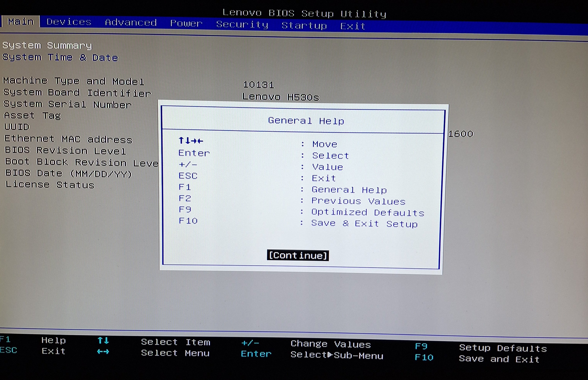Click the Ethernet MAC address label

click(69, 139)
